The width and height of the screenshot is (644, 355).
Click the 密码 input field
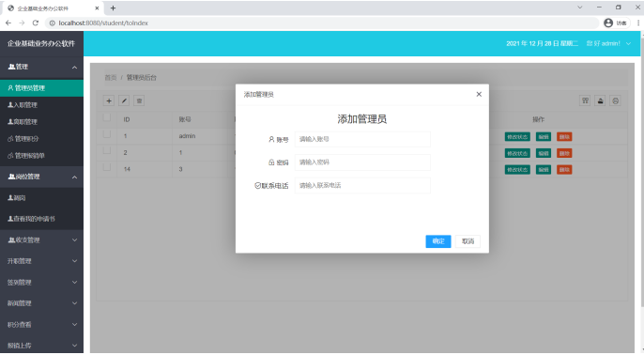[x=362, y=162]
